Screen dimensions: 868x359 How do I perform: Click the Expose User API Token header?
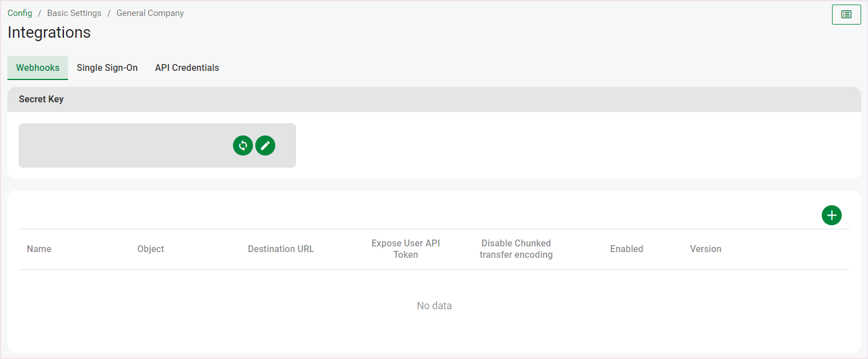click(405, 249)
